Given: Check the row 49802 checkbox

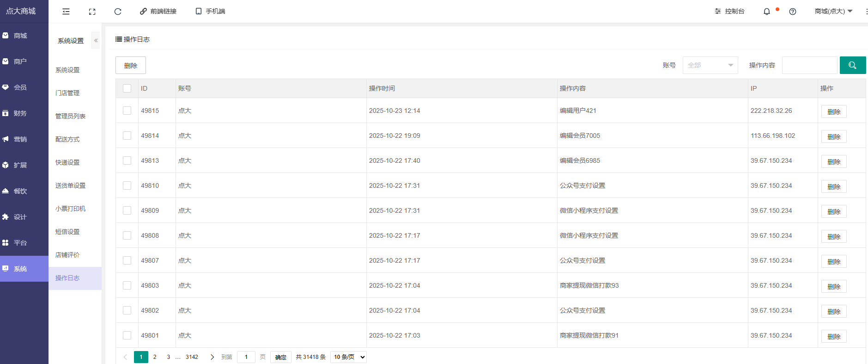Looking at the screenshot, I should point(127,310).
